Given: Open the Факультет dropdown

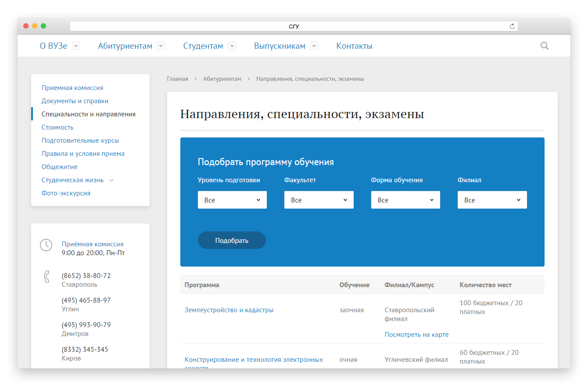Looking at the screenshot, I should (x=319, y=200).
